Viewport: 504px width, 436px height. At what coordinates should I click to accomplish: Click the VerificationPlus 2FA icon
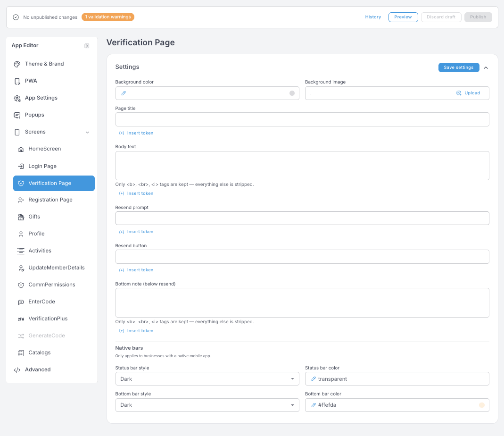coord(21,319)
